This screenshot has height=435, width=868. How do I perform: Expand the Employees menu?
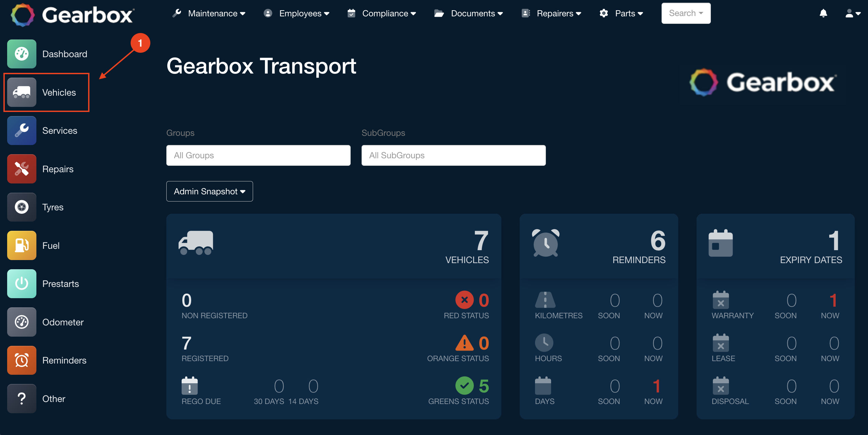coord(297,13)
